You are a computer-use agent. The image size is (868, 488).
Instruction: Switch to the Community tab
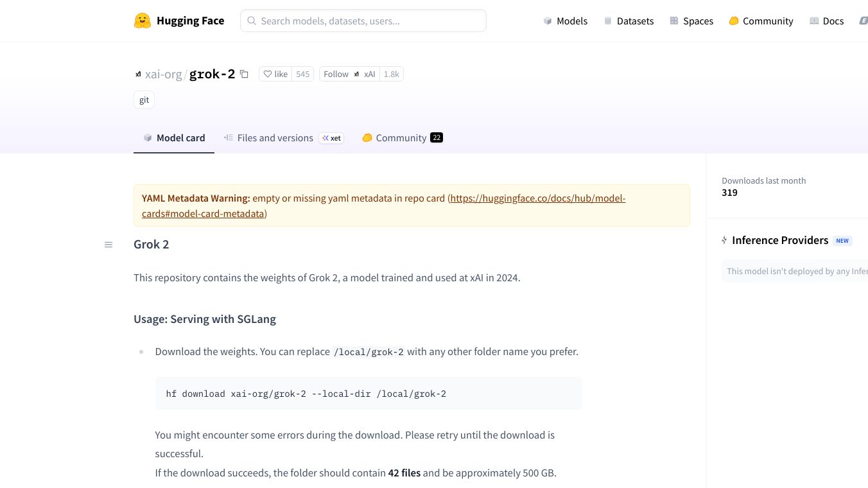coord(401,138)
